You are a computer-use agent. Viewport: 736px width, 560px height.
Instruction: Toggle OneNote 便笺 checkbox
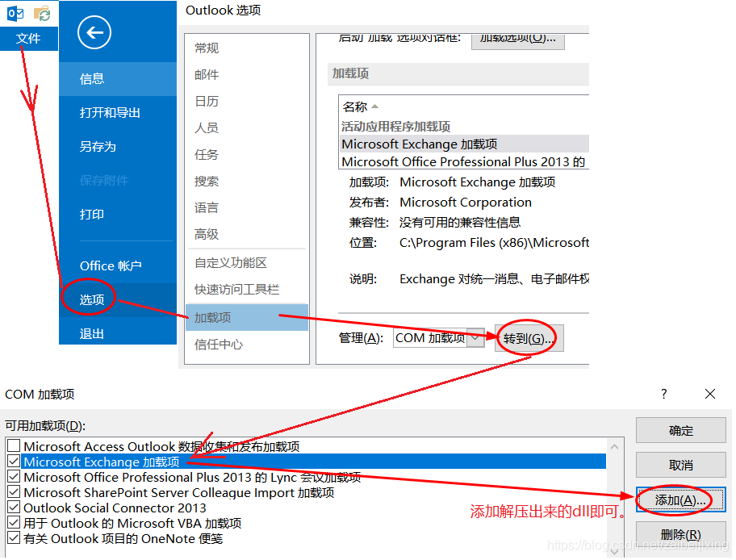click(x=14, y=538)
